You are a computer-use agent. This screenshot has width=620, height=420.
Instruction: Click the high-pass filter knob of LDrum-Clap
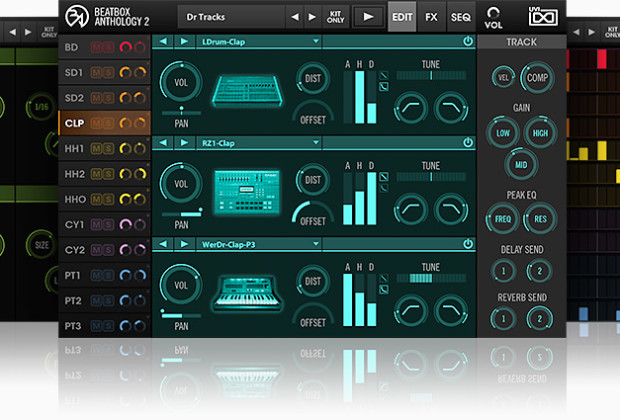pyautogui.click(x=411, y=108)
